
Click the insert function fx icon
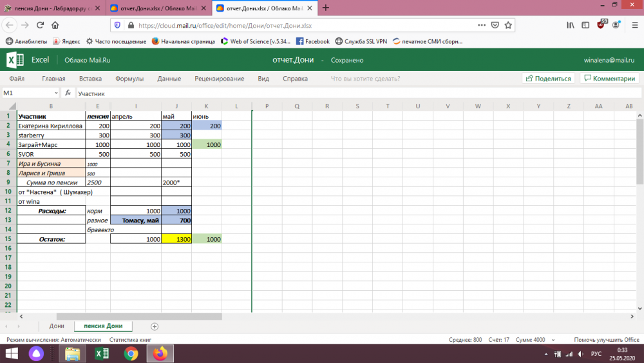68,93
